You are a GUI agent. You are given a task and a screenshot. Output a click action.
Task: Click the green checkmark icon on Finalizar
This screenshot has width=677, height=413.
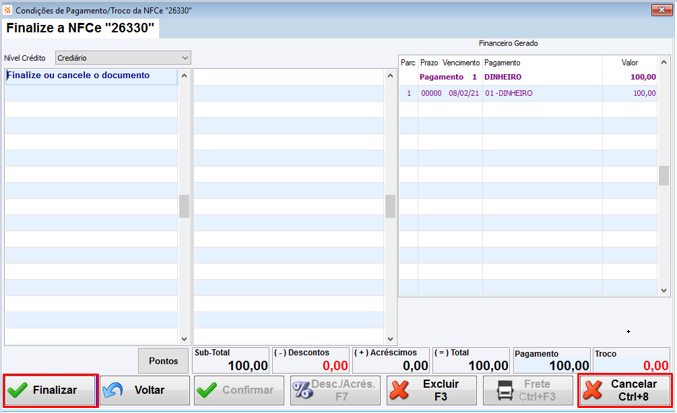[x=17, y=390]
